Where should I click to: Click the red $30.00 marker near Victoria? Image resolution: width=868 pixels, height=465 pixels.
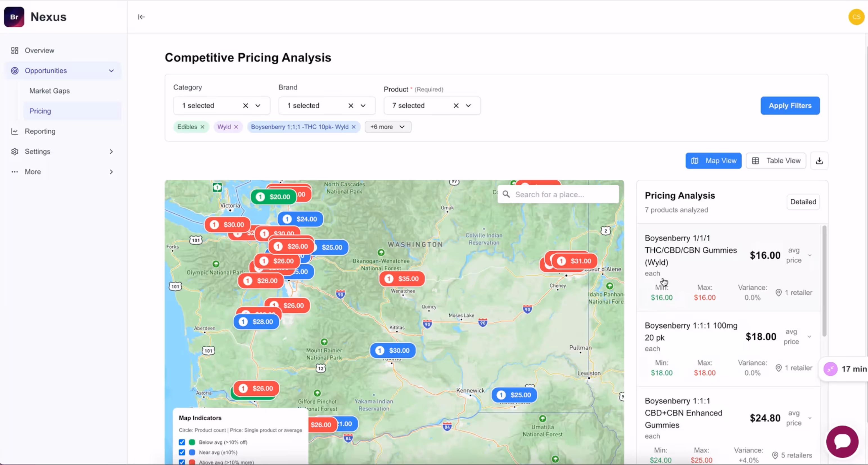pos(227,225)
